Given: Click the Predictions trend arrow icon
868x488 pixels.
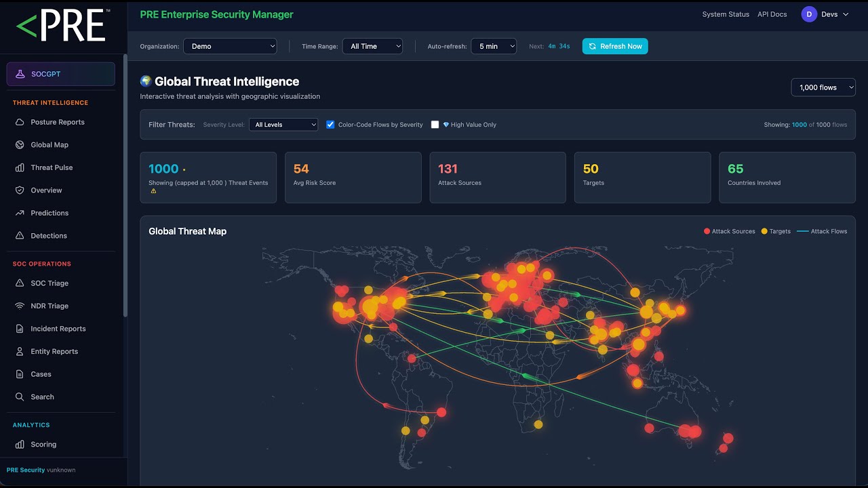Looking at the screenshot, I should point(20,213).
